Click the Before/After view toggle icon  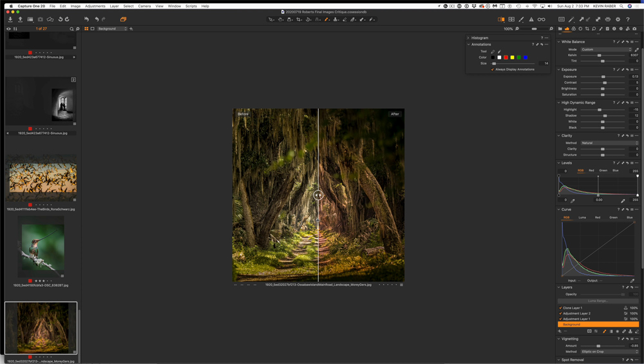pos(501,19)
